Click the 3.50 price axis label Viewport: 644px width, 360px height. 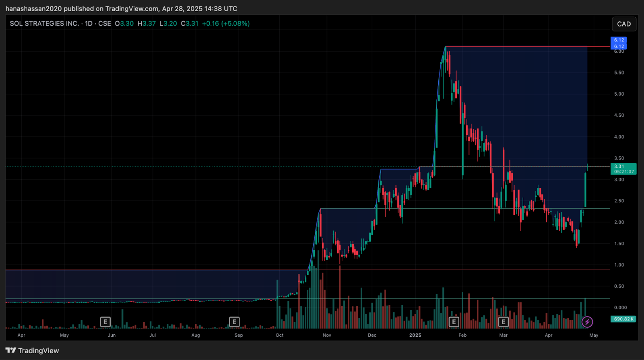(619, 158)
